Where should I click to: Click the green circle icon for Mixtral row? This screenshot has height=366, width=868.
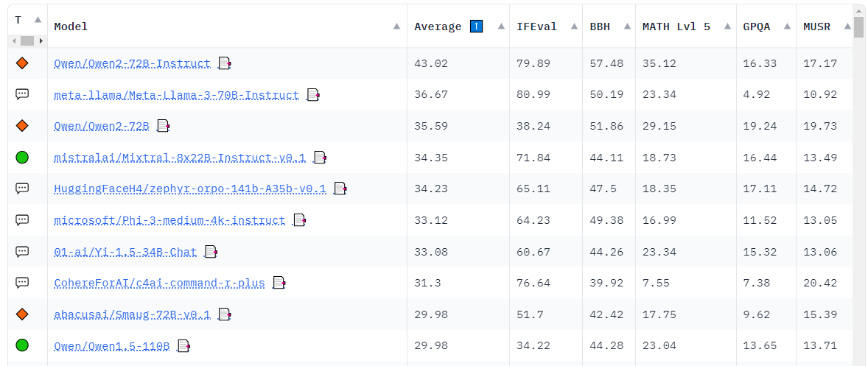point(22,158)
